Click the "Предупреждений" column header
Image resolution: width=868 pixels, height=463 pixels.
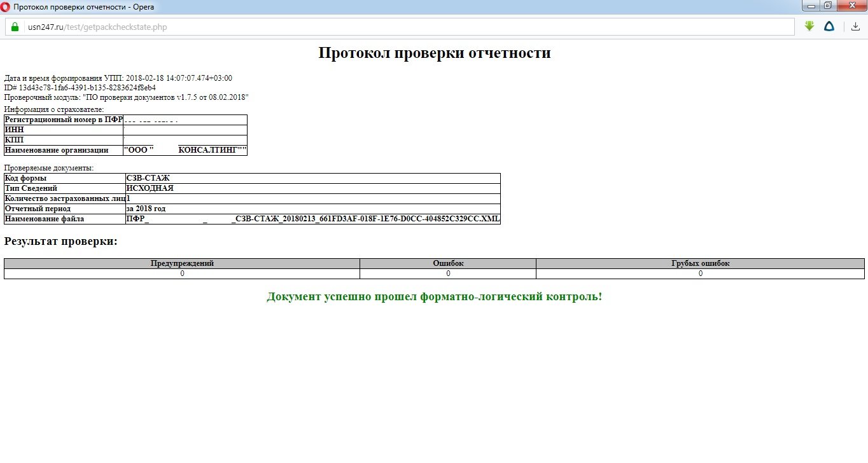pos(182,263)
